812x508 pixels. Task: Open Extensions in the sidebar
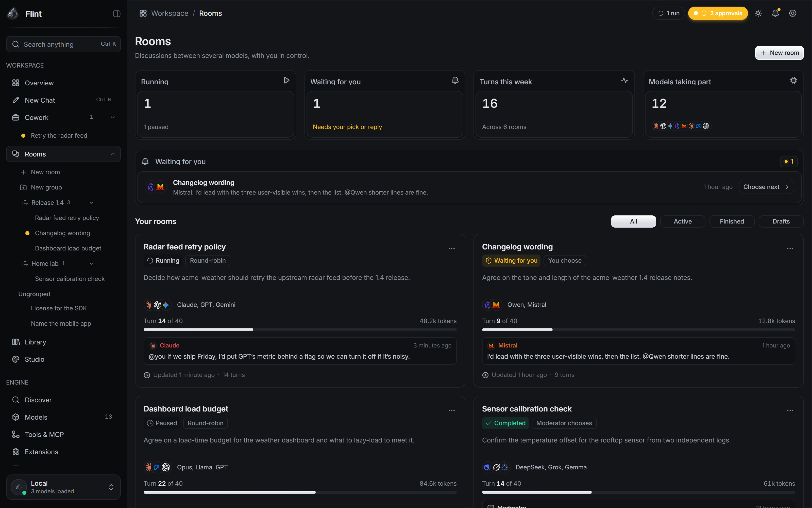[x=63, y=452]
